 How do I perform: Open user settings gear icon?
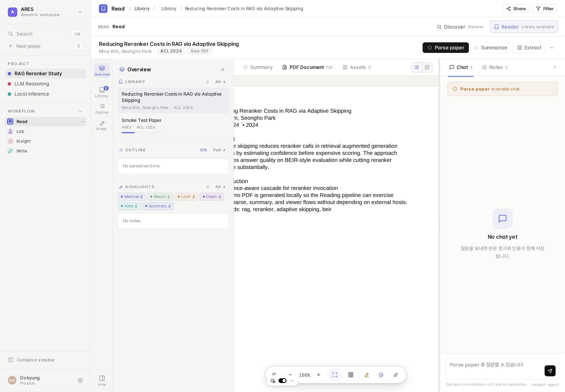80,380
